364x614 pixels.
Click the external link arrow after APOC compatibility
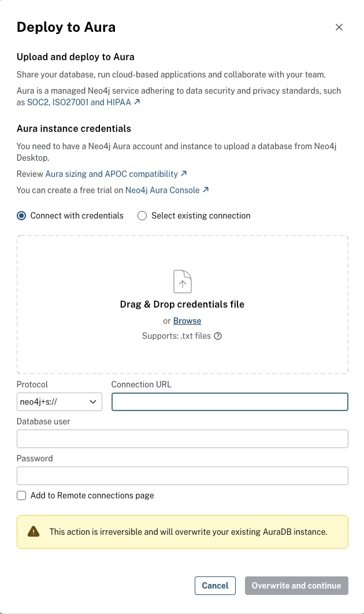click(x=181, y=173)
